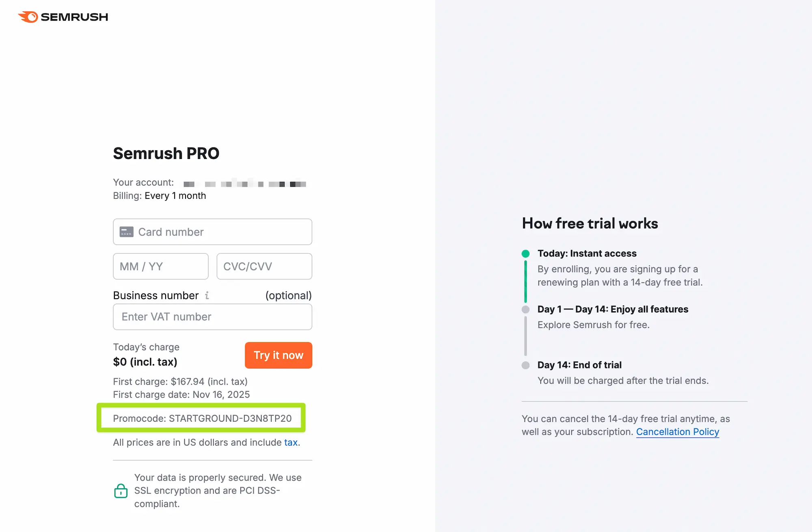812x532 pixels.
Task: Click the Enter VAT number field
Action: tap(212, 317)
